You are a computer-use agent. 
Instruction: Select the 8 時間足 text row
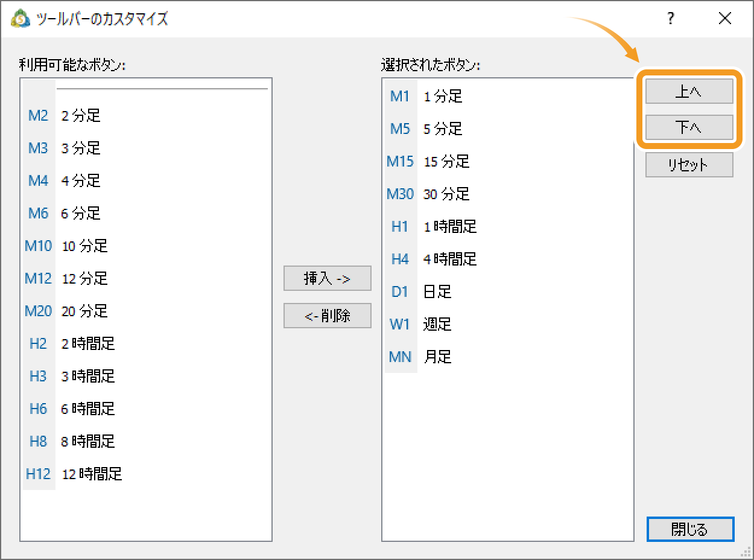pyautogui.click(x=88, y=442)
